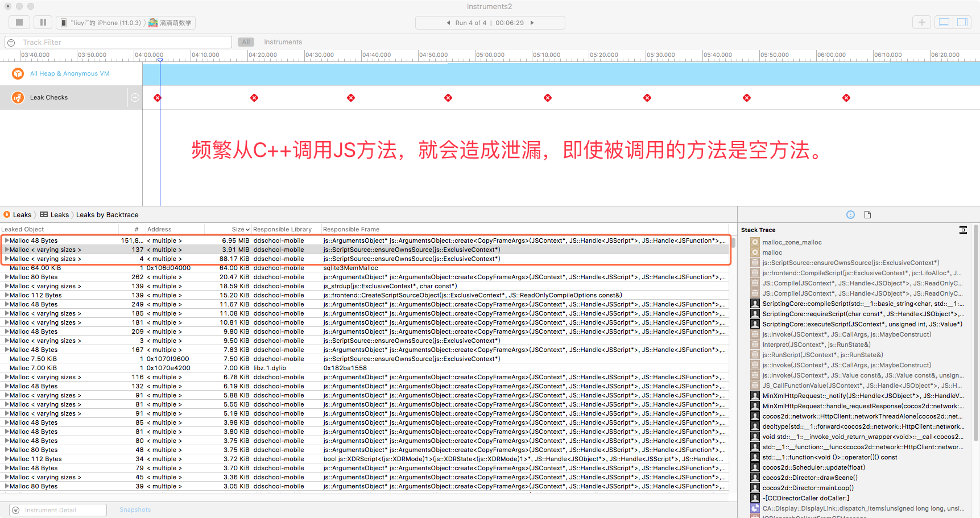980x518 pixels.
Task: Select the Malloc 7.00 KiB leaked object
Action: pyautogui.click(x=33, y=368)
